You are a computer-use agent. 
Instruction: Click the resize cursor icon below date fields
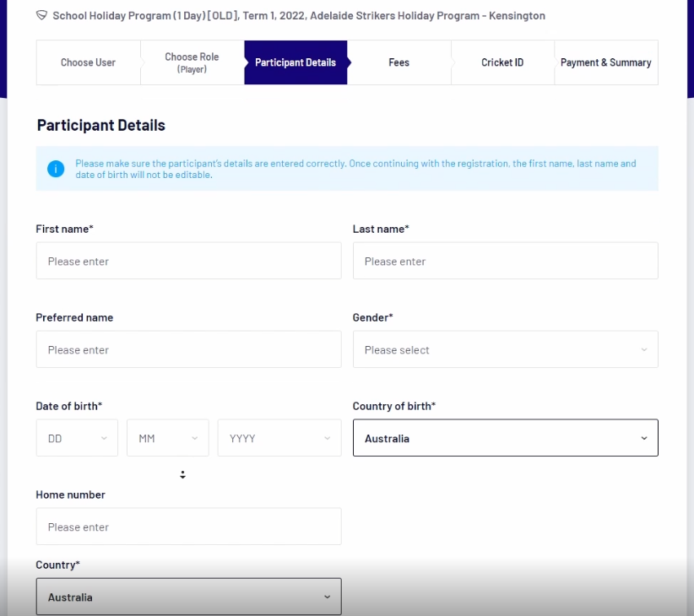pyautogui.click(x=182, y=474)
